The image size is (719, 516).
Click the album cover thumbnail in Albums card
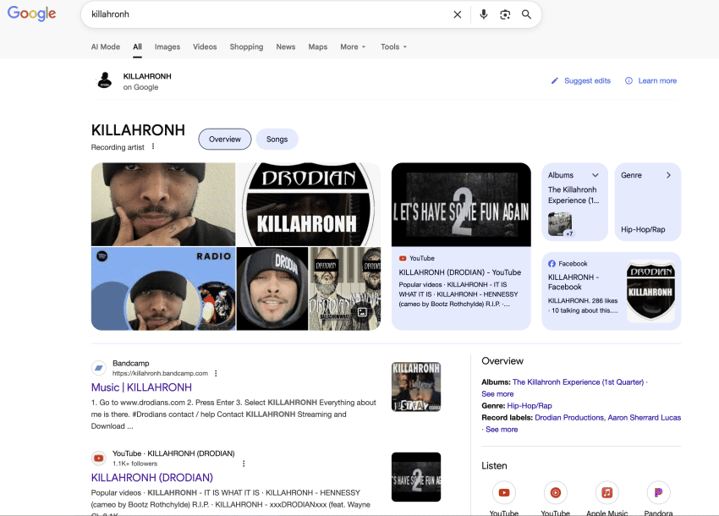560,224
